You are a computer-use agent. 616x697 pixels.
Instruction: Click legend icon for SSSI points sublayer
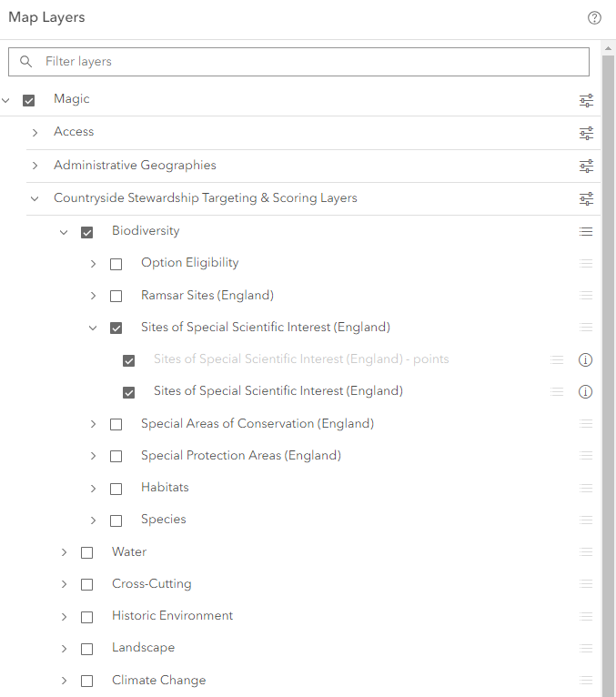[557, 359]
